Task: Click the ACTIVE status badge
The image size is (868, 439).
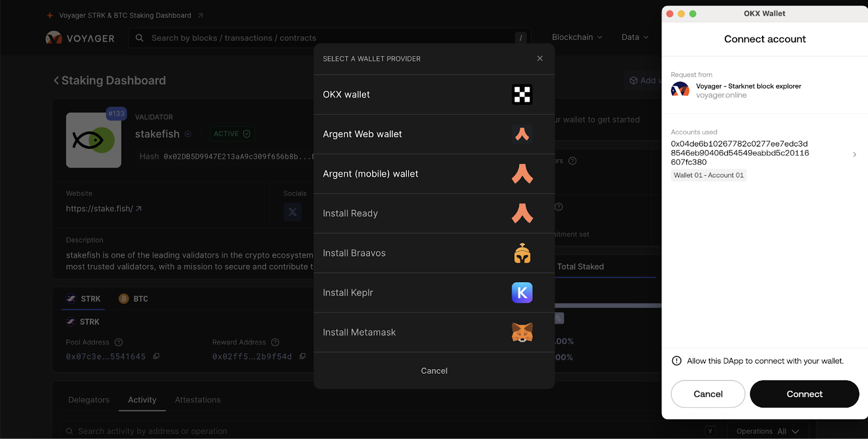Action: click(x=232, y=134)
